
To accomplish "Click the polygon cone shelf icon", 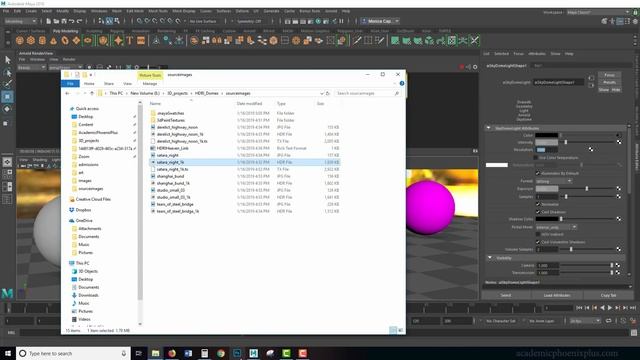I will [x=53, y=40].
